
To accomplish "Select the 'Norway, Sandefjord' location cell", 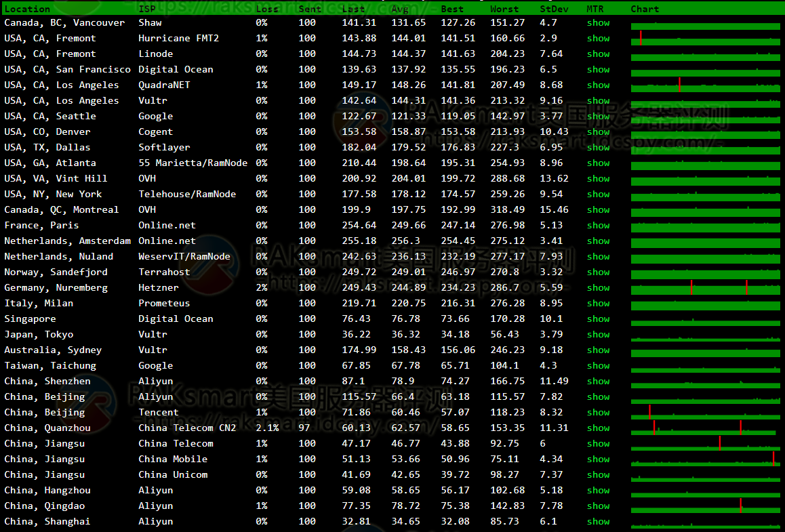I will coord(56,272).
